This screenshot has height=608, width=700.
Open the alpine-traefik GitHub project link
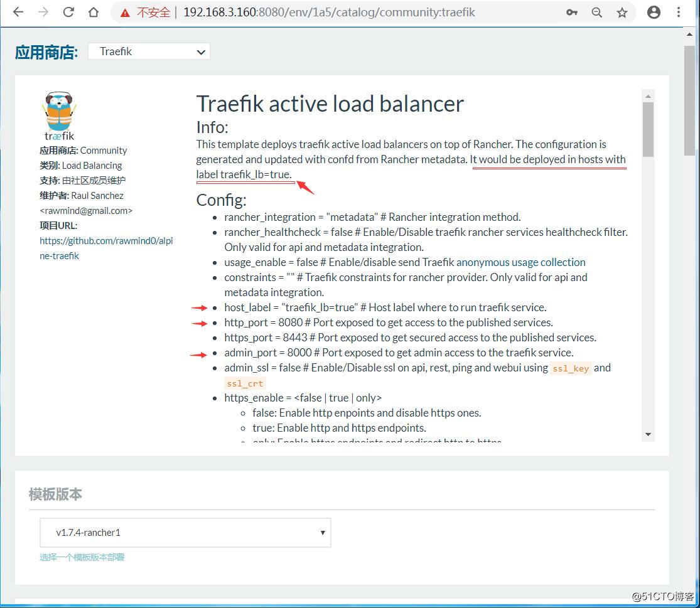[106, 248]
